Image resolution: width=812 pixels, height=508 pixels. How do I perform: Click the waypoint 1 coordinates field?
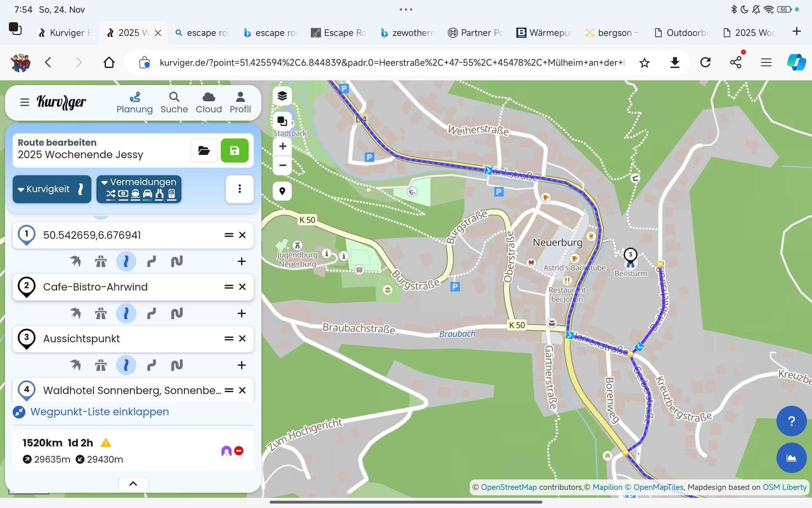[x=131, y=235]
